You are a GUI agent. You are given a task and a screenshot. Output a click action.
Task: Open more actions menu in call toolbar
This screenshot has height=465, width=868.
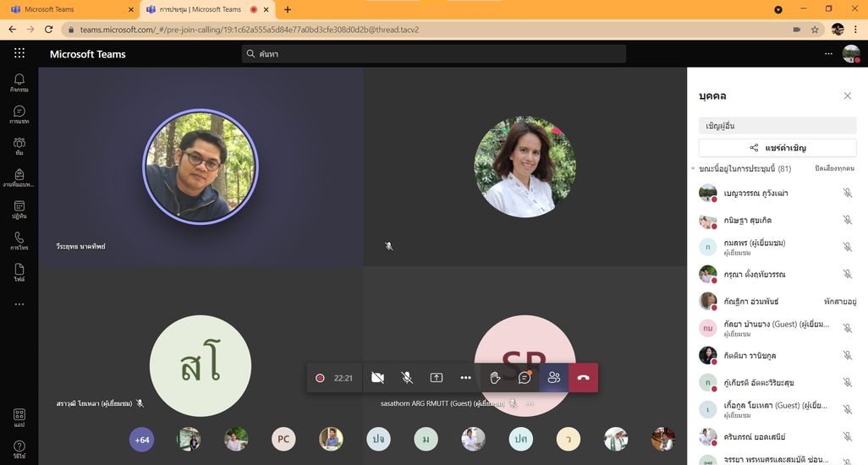pos(465,378)
